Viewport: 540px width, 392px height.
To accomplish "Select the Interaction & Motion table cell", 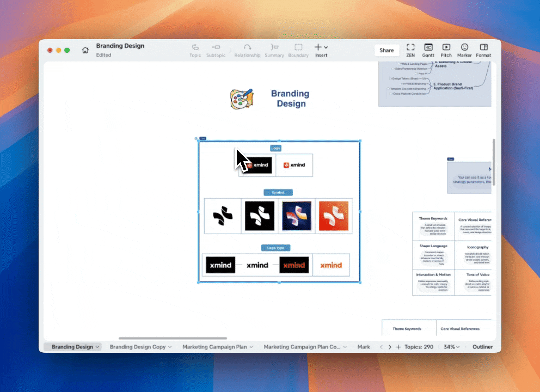I will 433,283.
